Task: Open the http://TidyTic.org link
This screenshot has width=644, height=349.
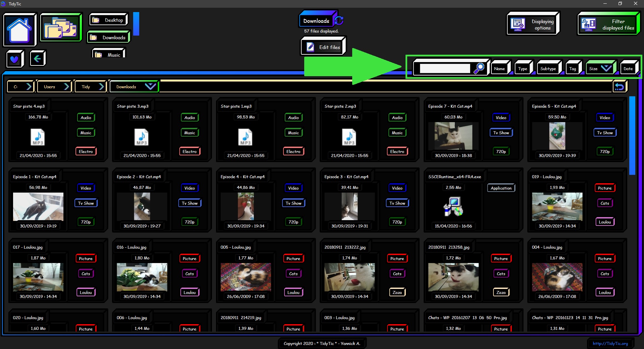Action: pos(610,343)
